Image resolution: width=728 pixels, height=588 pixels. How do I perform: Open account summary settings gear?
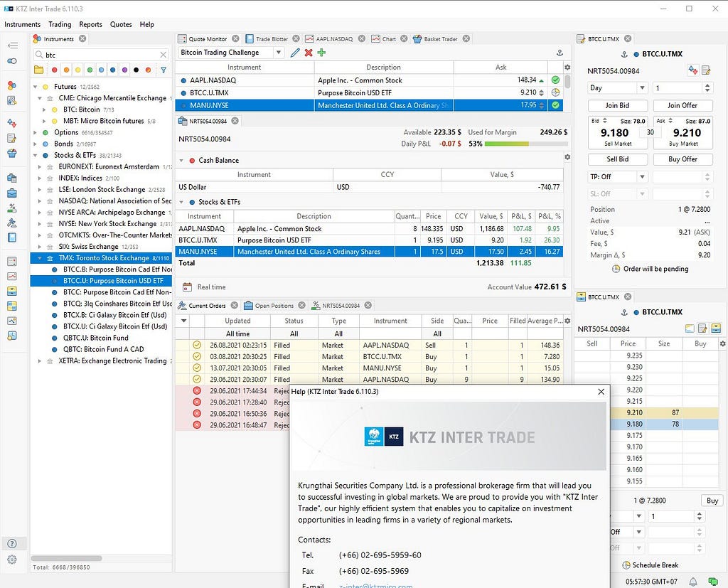point(567,157)
